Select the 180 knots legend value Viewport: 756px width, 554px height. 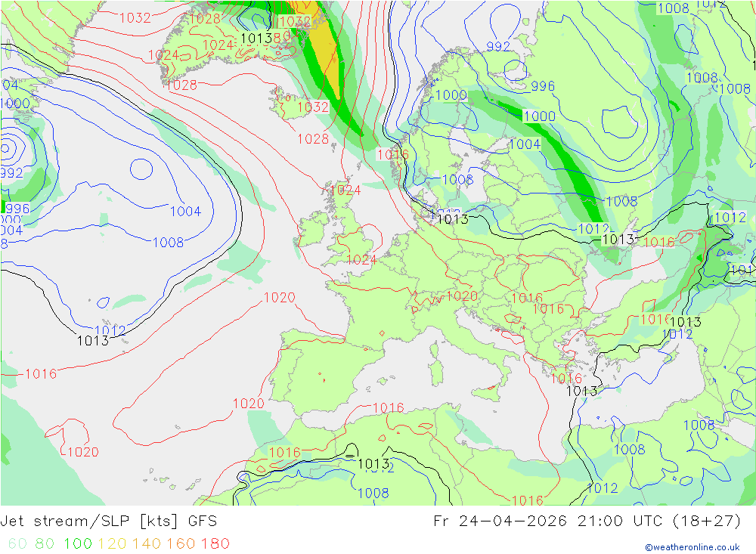[215, 543]
